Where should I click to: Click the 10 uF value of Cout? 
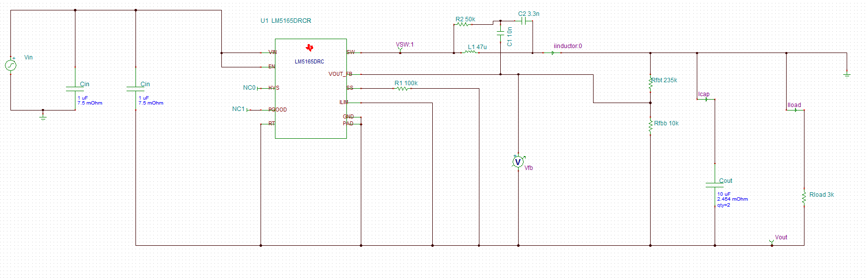pyautogui.click(x=724, y=194)
